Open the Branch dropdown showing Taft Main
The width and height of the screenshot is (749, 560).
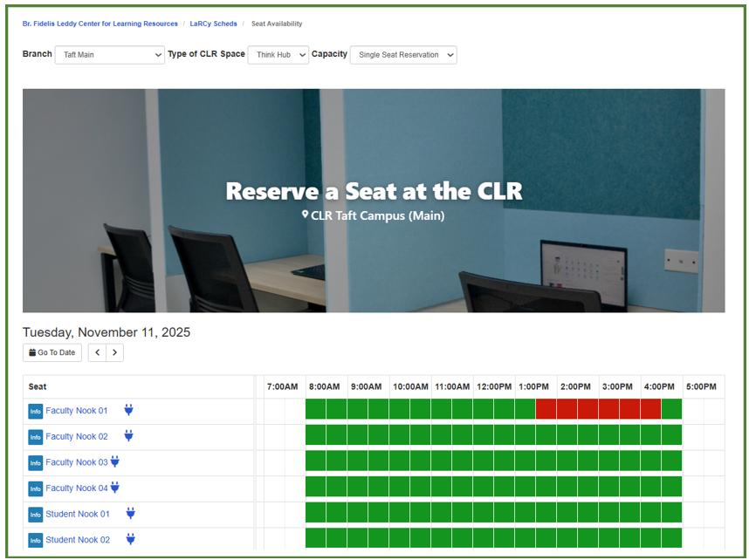pos(109,55)
